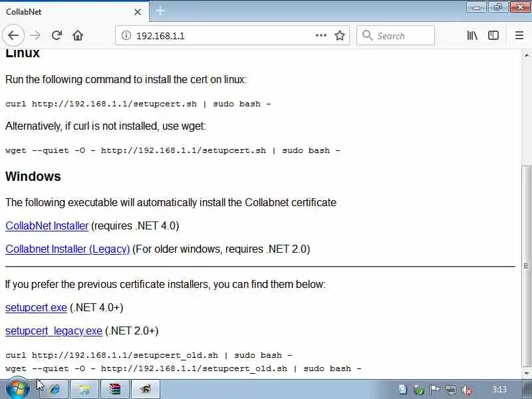Click the network tray icon

click(x=451, y=390)
